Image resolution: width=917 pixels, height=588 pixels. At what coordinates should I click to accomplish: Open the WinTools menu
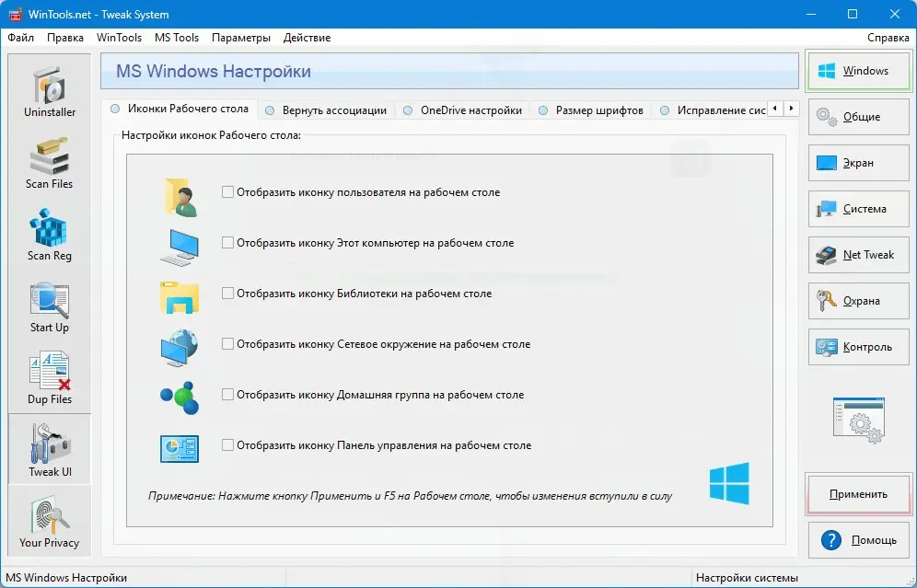(x=119, y=38)
